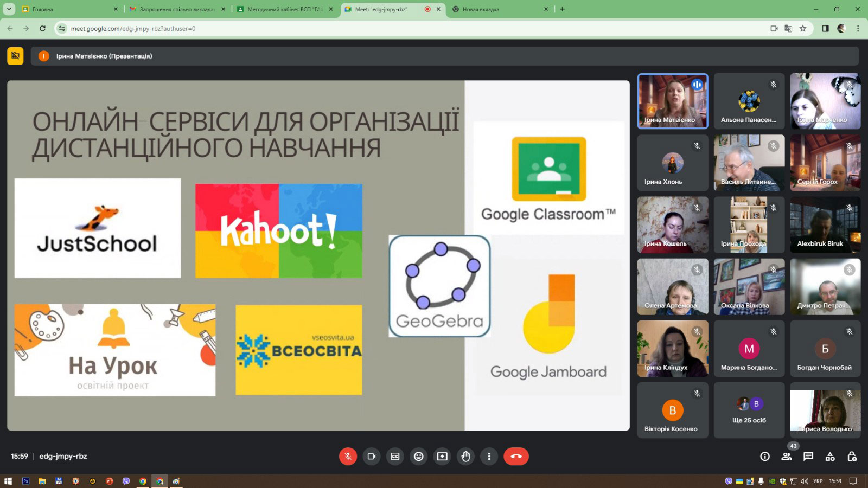Unmute the microphone in the Meet call bar
Viewport: 868px width, 488px height.
(348, 457)
